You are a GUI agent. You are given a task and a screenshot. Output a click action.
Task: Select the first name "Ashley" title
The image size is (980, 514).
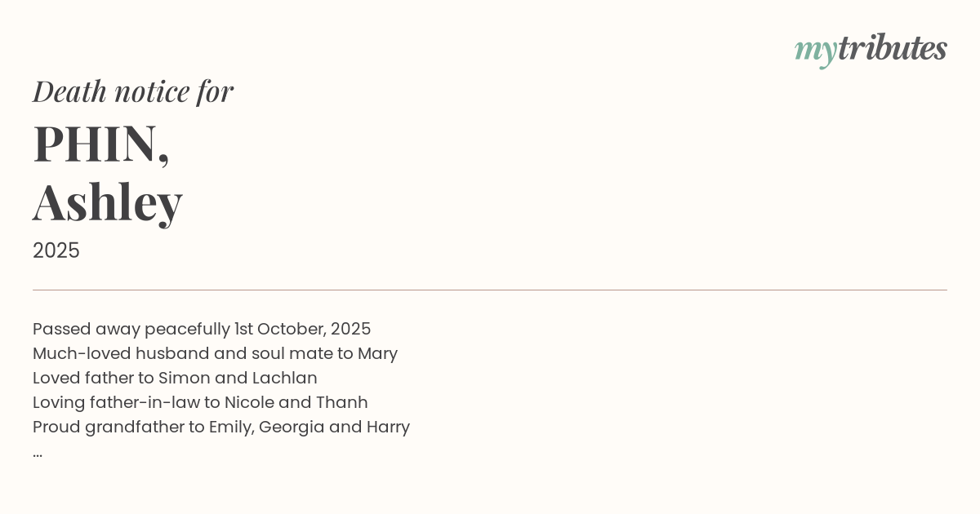[107, 202]
